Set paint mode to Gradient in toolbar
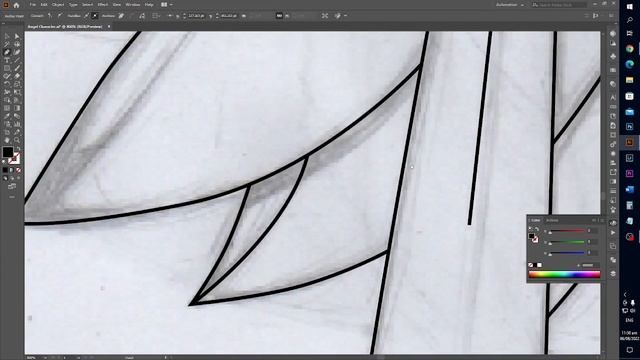The width and height of the screenshot is (640, 360). [x=12, y=170]
